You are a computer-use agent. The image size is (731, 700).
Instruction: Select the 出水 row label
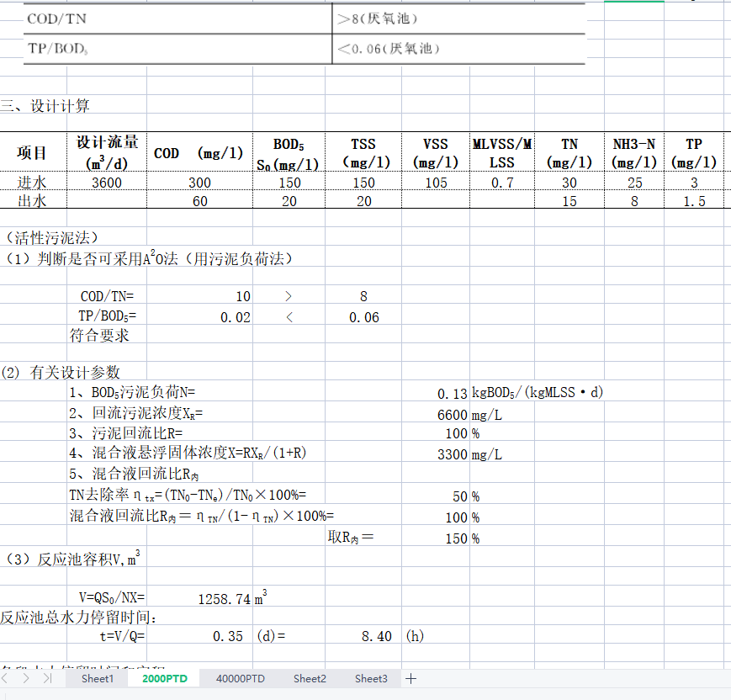(x=33, y=201)
